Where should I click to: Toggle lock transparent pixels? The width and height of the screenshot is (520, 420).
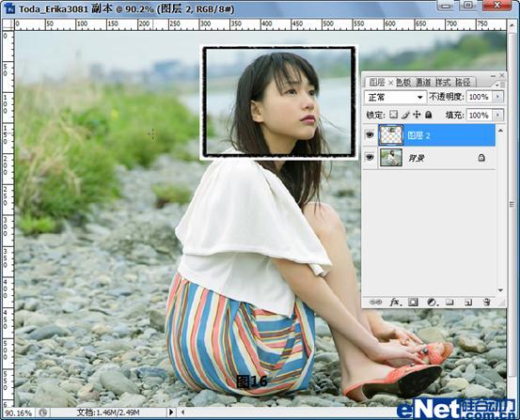pos(393,115)
